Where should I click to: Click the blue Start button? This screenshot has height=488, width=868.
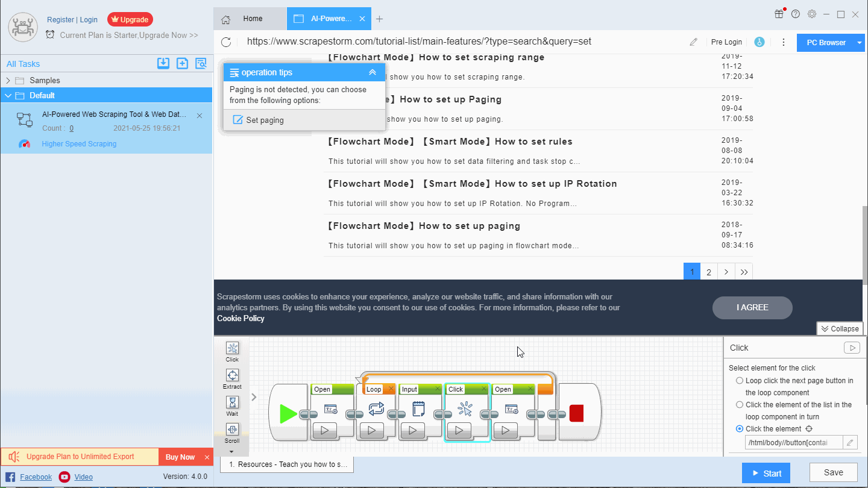click(766, 473)
